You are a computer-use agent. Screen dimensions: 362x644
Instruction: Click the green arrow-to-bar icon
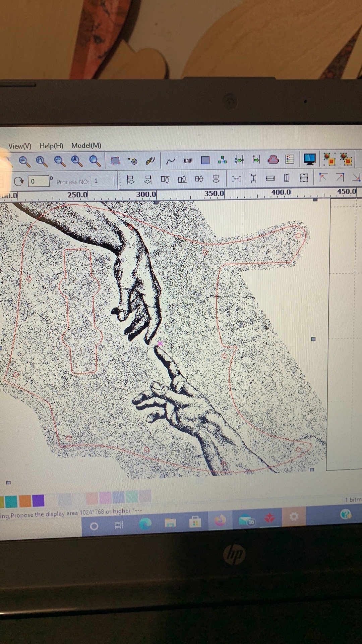tap(256, 159)
